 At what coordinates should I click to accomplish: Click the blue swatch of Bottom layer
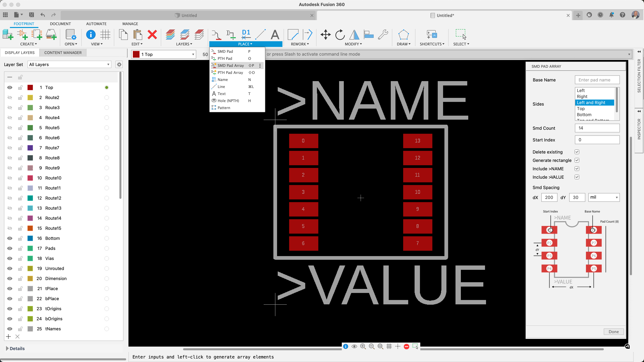pos(30,238)
